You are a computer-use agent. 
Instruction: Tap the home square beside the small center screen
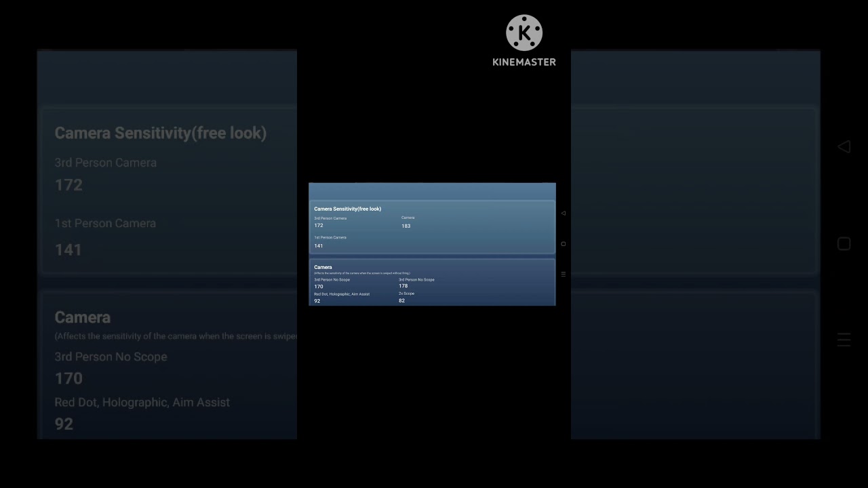point(563,244)
